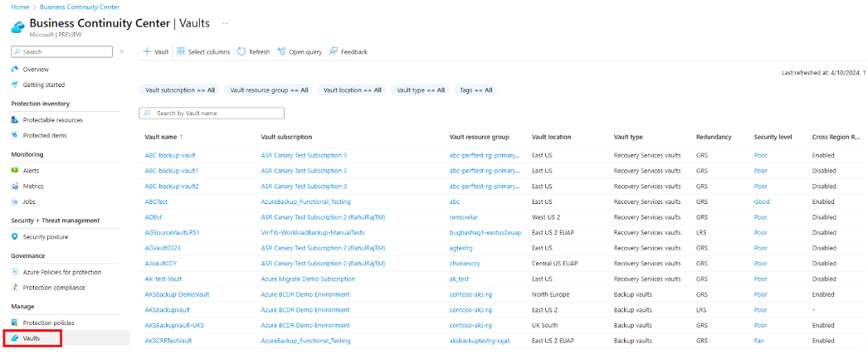
Task: Click the Refresh circular arrow icon
Action: coord(241,51)
